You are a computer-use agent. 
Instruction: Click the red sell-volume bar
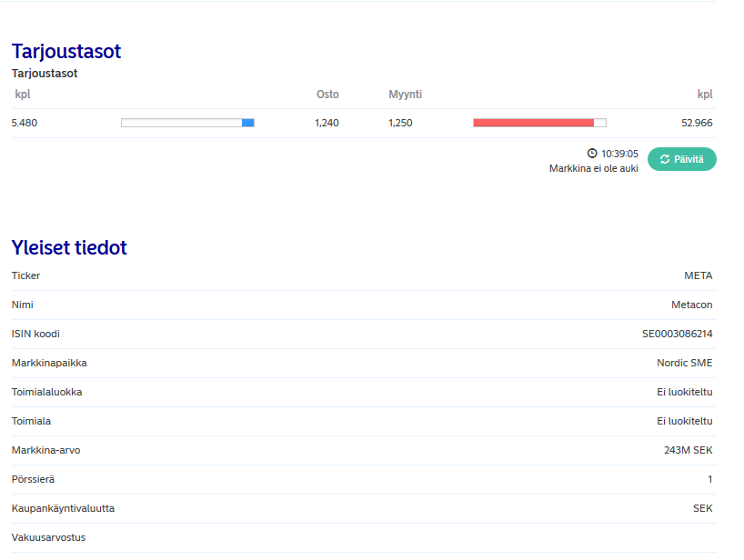533,123
